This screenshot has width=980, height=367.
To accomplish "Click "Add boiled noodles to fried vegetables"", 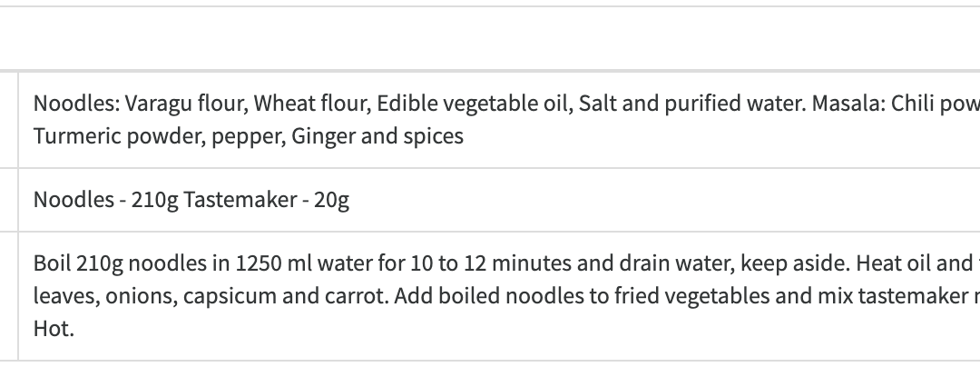I will pyautogui.click(x=479, y=296).
